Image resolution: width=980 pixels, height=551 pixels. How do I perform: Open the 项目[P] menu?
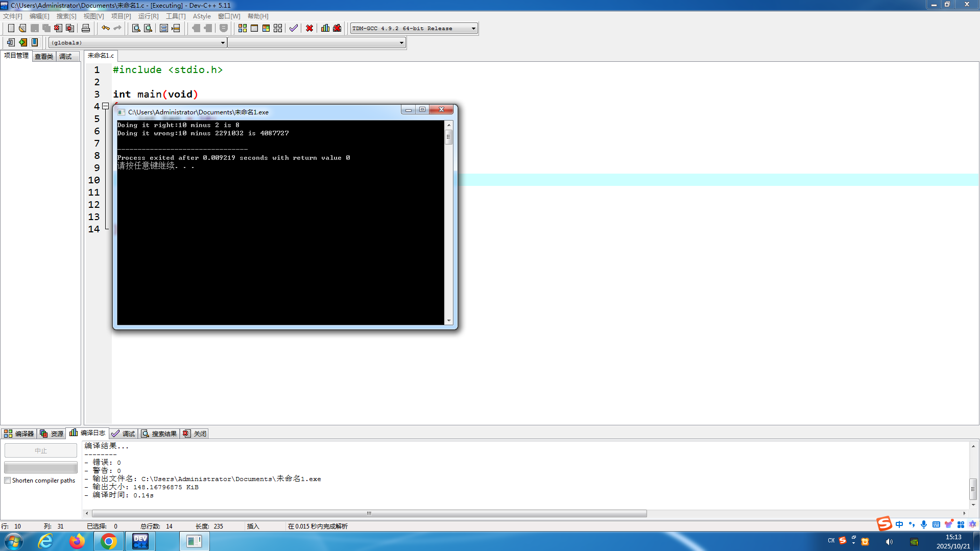[x=121, y=16]
